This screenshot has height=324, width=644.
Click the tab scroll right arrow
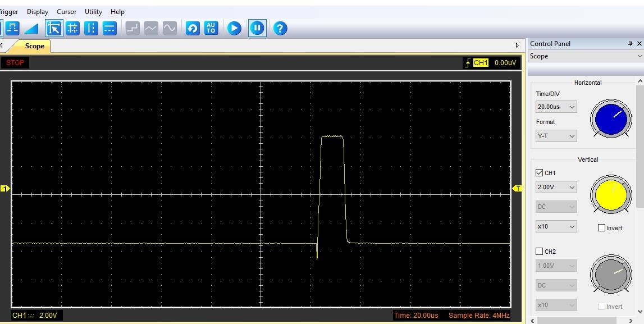tap(518, 45)
